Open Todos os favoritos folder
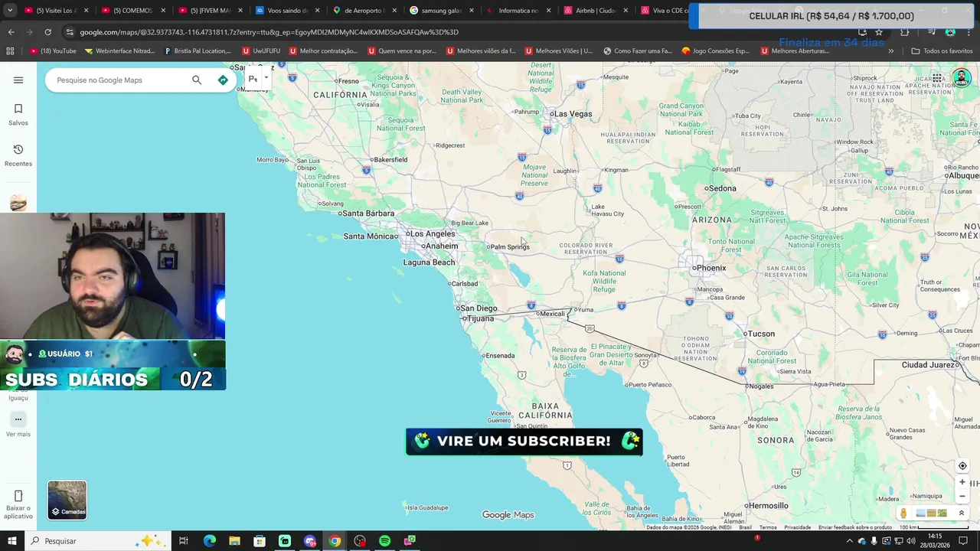Screen dimensions: 980x551 (942, 51)
